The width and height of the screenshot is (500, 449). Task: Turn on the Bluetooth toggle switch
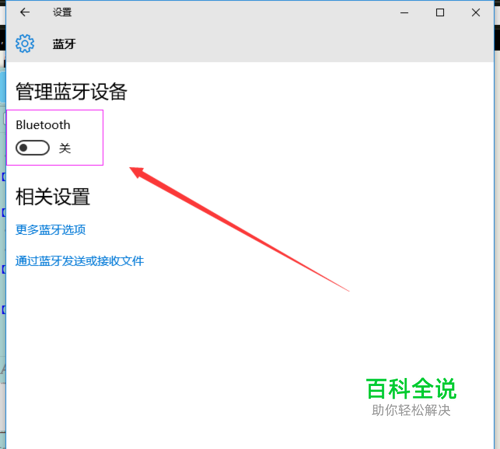pyautogui.click(x=33, y=148)
